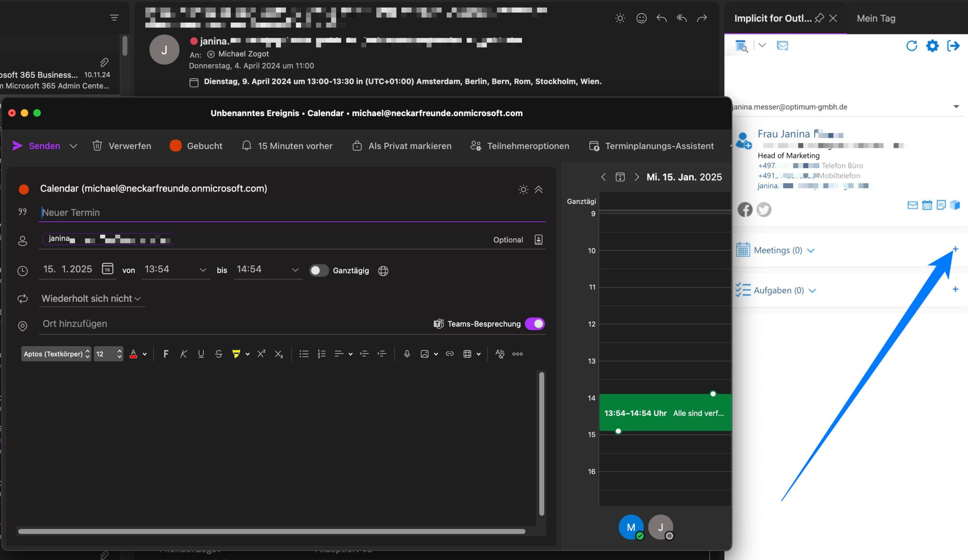Jump to today in schedule preview

coord(620,177)
